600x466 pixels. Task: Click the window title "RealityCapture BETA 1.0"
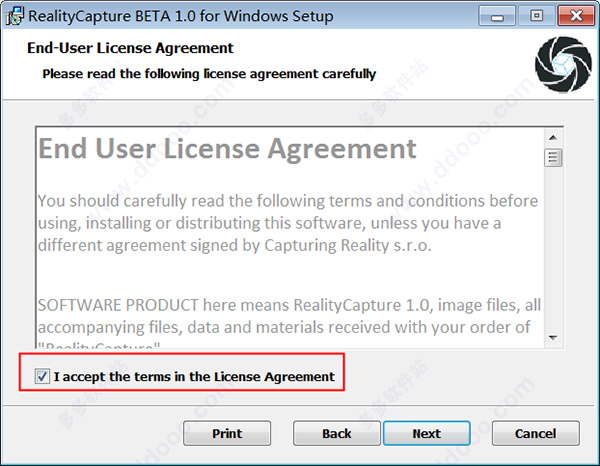click(180, 16)
